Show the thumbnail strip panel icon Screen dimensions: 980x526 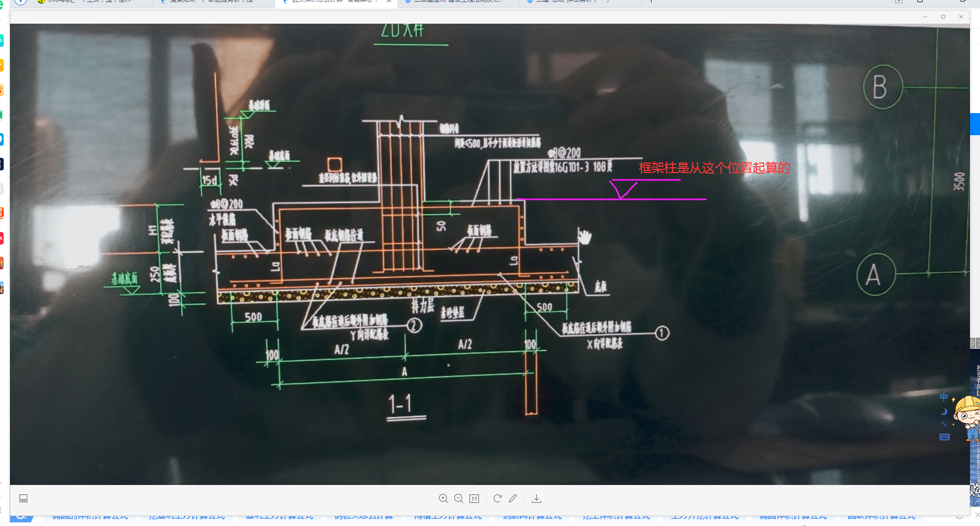[24, 498]
